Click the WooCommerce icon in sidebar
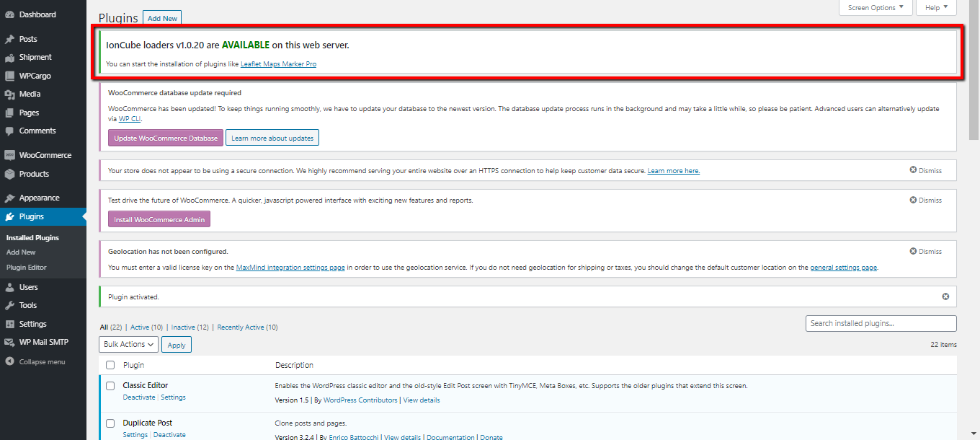 [x=9, y=155]
